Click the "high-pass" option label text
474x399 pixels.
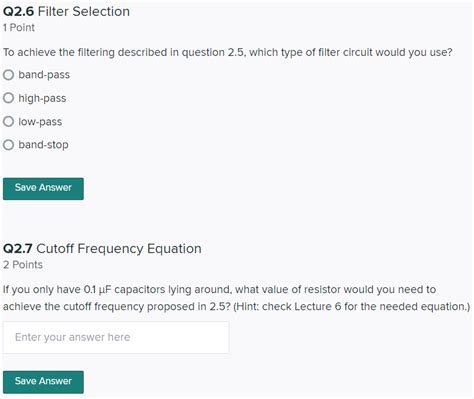(42, 98)
